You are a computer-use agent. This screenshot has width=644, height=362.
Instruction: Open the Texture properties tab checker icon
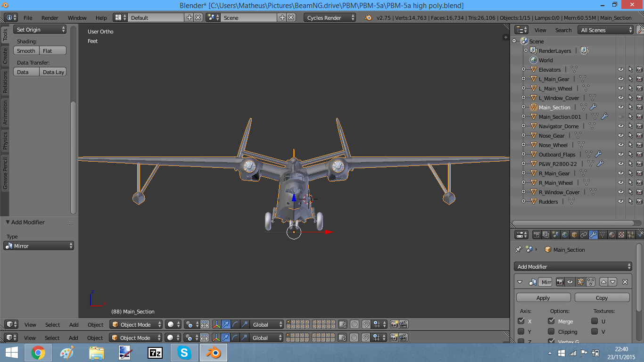coord(621,234)
